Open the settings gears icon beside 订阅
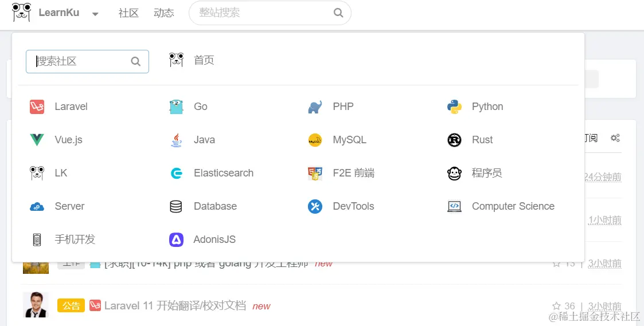Viewport: 644px width, 326px height. click(x=615, y=138)
